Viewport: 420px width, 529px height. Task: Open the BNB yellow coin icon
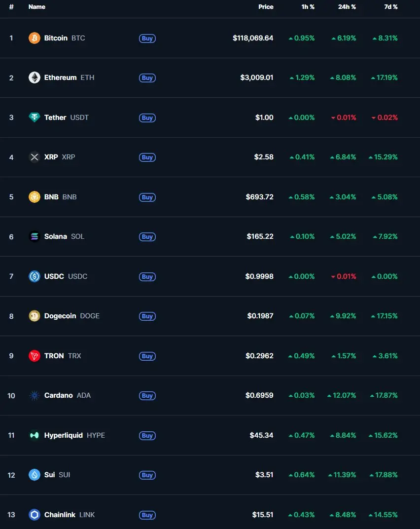(x=35, y=197)
